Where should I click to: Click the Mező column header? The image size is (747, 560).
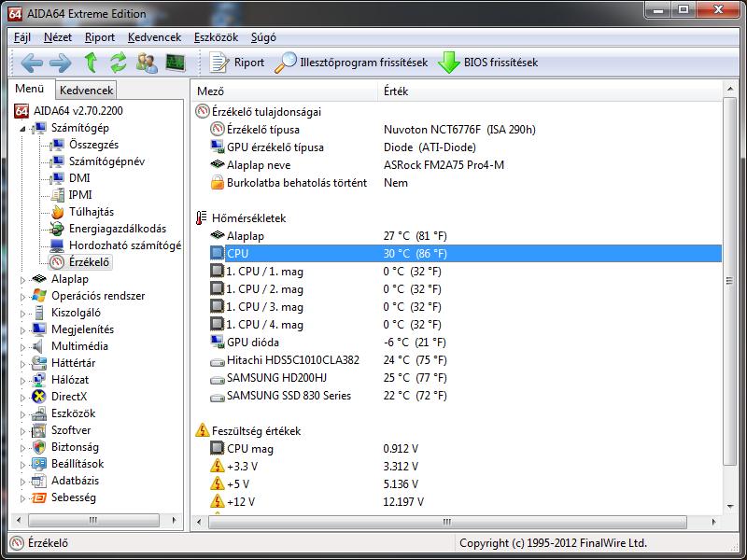pos(285,91)
